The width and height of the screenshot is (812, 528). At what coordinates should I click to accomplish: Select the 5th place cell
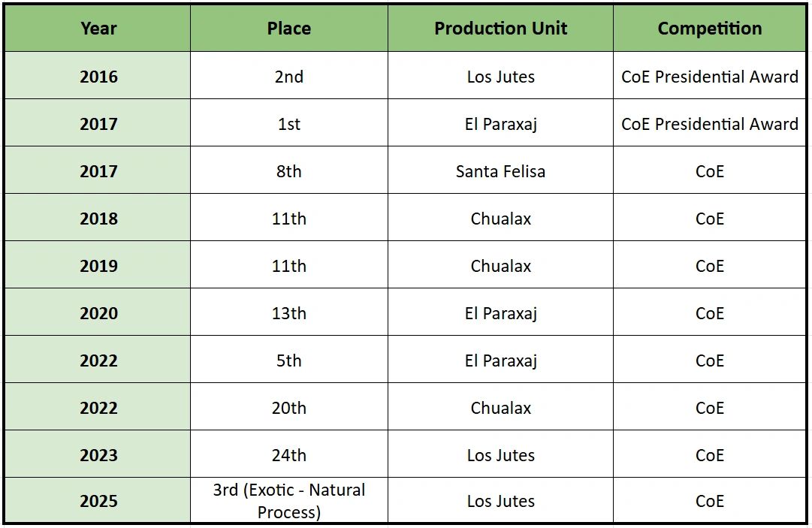coord(288,361)
